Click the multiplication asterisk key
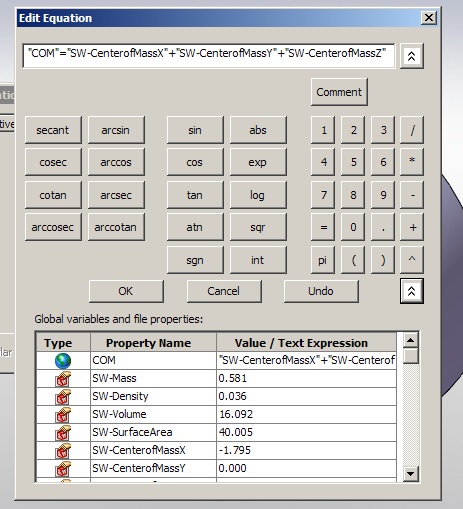The height and width of the screenshot is (509, 463). [x=412, y=162]
